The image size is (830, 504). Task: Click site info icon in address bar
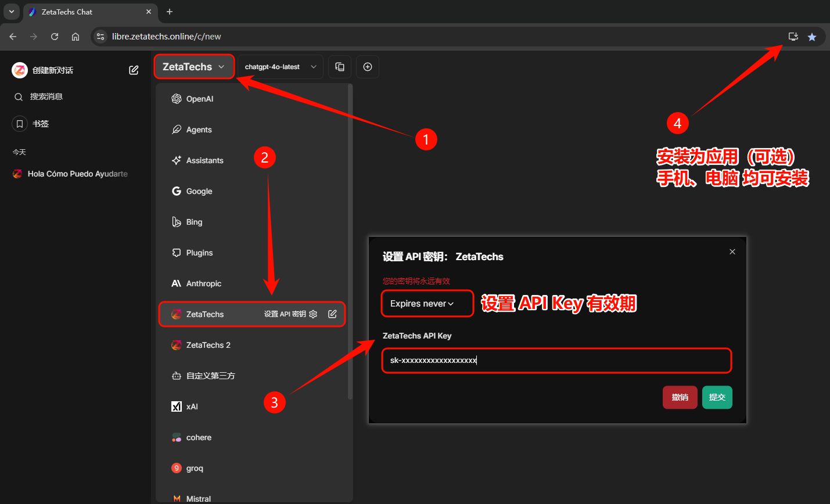coord(100,37)
